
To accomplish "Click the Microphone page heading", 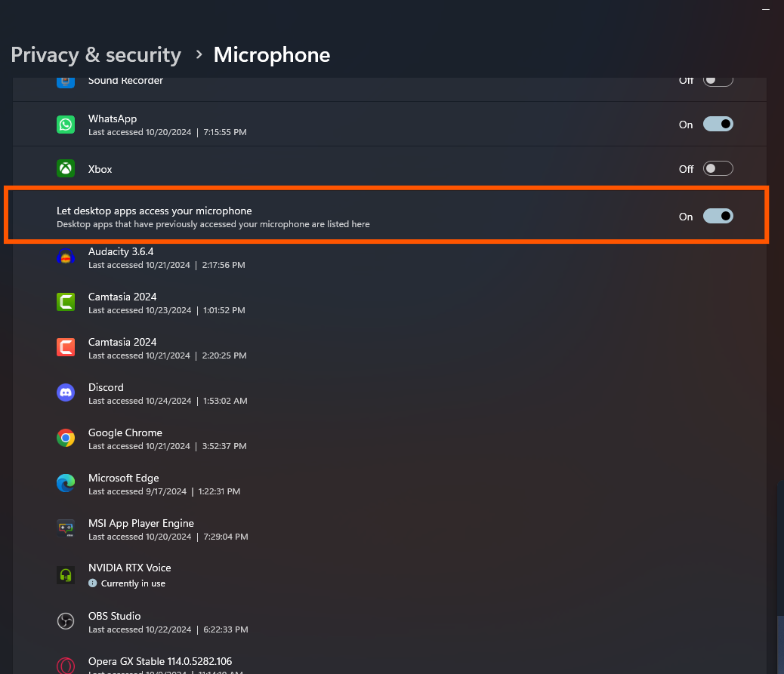I will (272, 55).
